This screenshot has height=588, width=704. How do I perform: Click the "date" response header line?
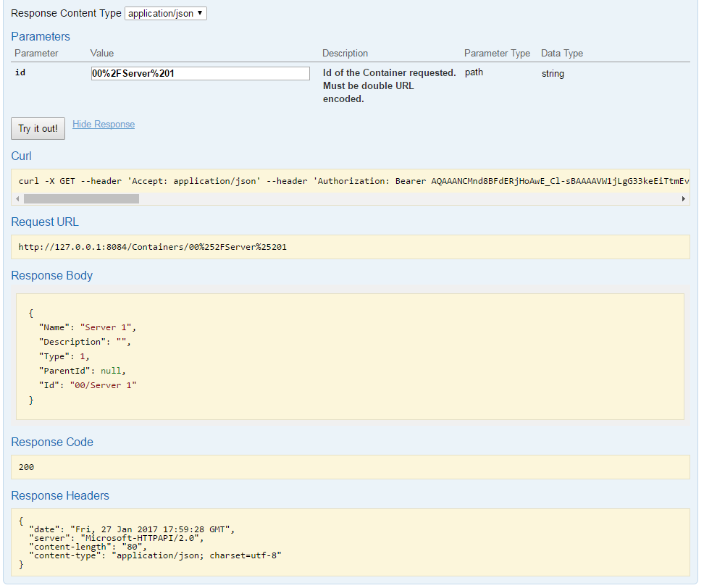pyautogui.click(x=132, y=529)
